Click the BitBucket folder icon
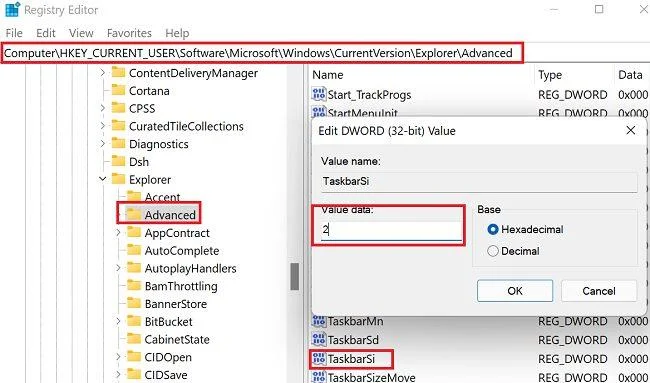The image size is (650, 383). click(x=134, y=322)
